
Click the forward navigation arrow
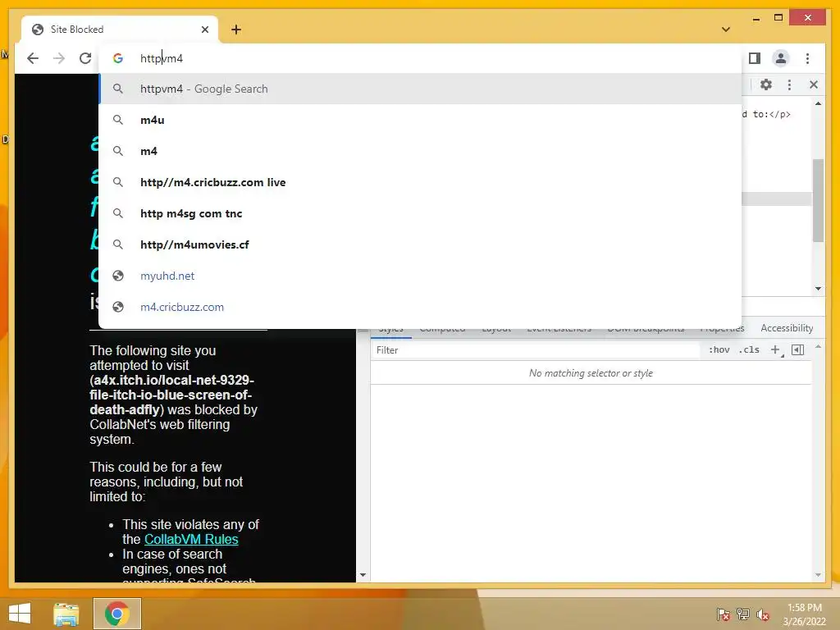[59, 58]
